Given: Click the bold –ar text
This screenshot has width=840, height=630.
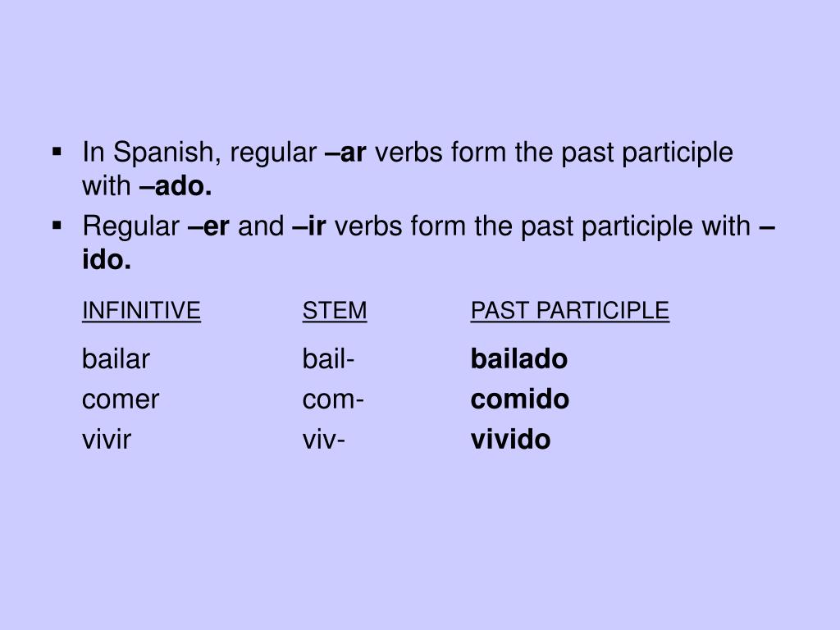Looking at the screenshot, I should point(345,152).
